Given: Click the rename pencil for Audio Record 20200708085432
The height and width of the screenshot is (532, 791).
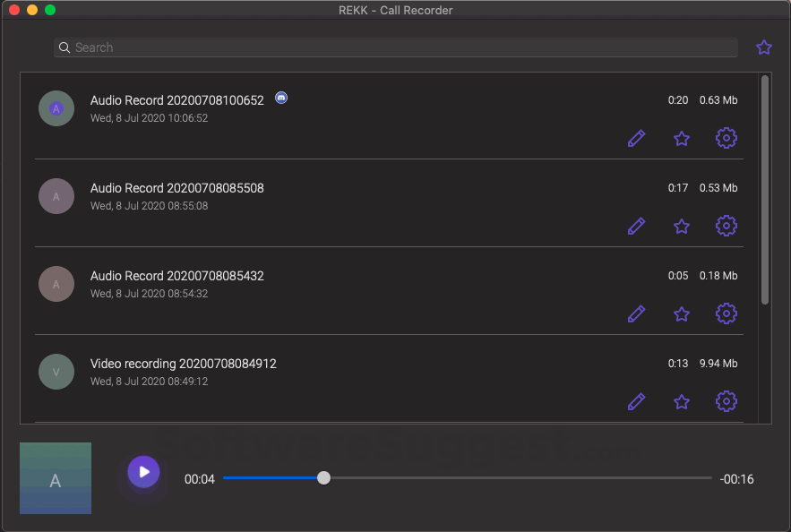Looking at the screenshot, I should (x=636, y=313).
